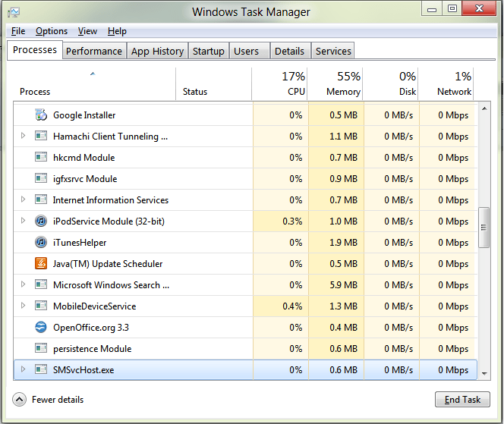
Task: Select the Java(TM) Update Scheduler text
Action: (108, 264)
